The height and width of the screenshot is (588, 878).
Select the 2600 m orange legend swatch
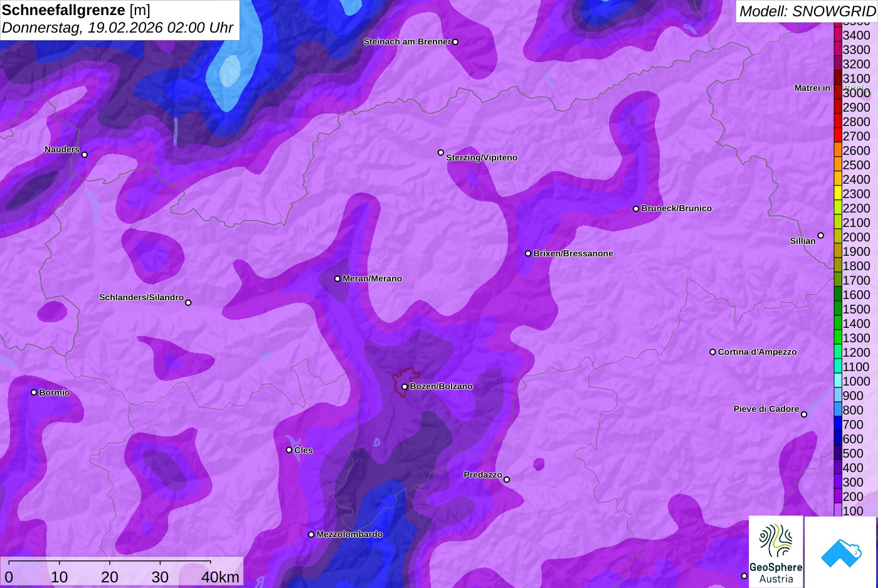point(838,150)
